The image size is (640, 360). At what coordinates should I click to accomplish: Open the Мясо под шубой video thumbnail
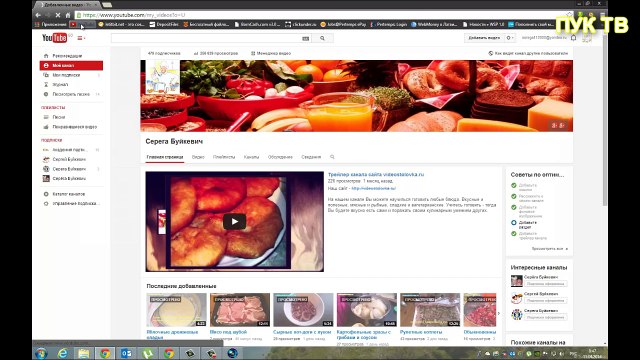click(240, 310)
